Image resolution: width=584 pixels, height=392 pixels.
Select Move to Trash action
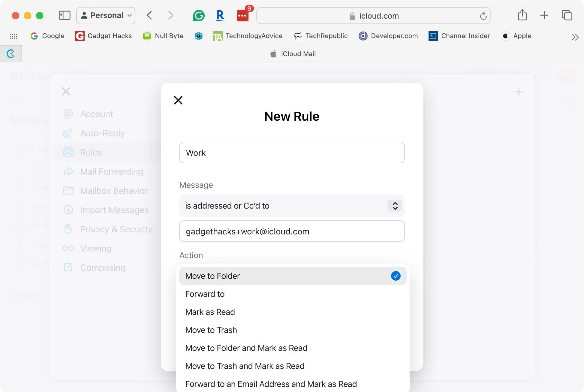point(293,330)
